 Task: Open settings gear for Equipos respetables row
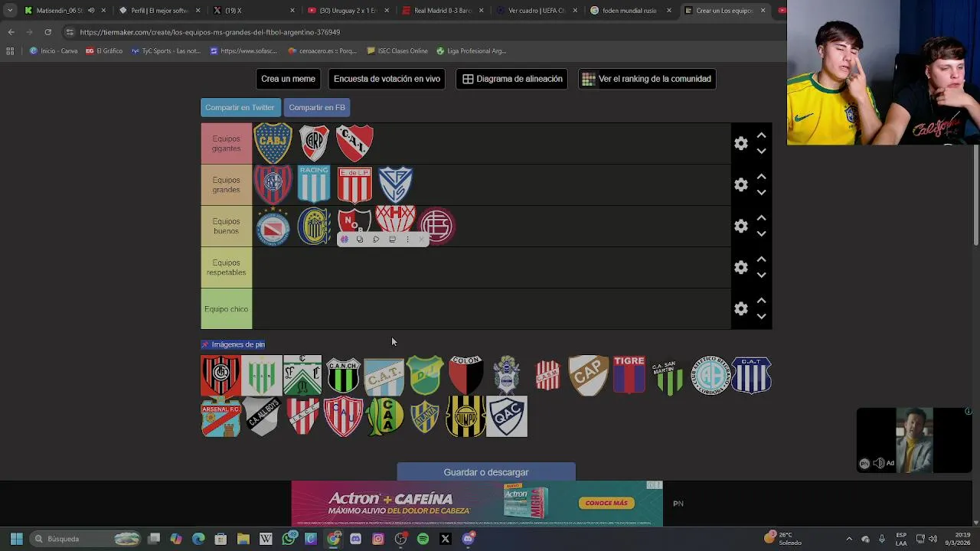coord(741,267)
